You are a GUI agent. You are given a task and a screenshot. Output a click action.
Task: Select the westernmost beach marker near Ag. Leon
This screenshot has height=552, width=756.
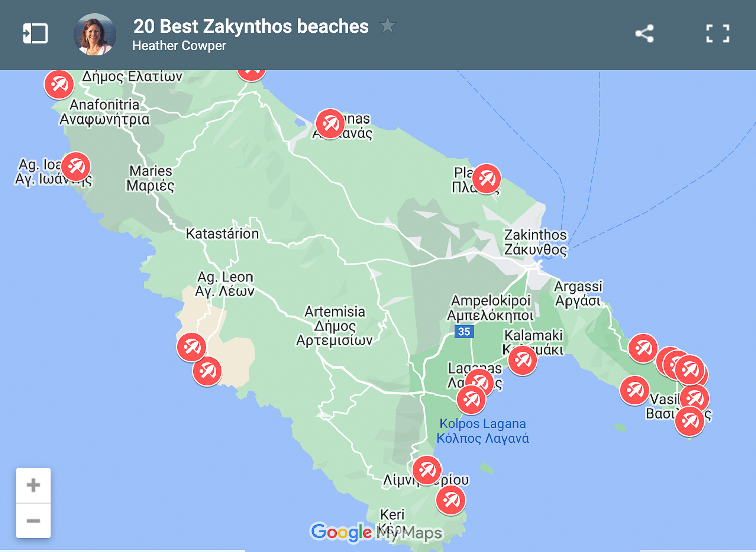pyautogui.click(x=192, y=347)
